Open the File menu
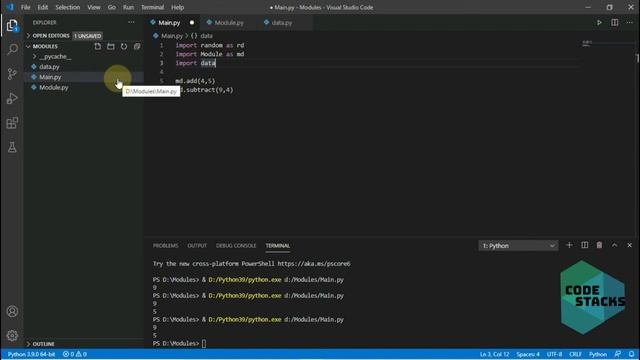This screenshot has height=360, width=640. (x=25, y=7)
